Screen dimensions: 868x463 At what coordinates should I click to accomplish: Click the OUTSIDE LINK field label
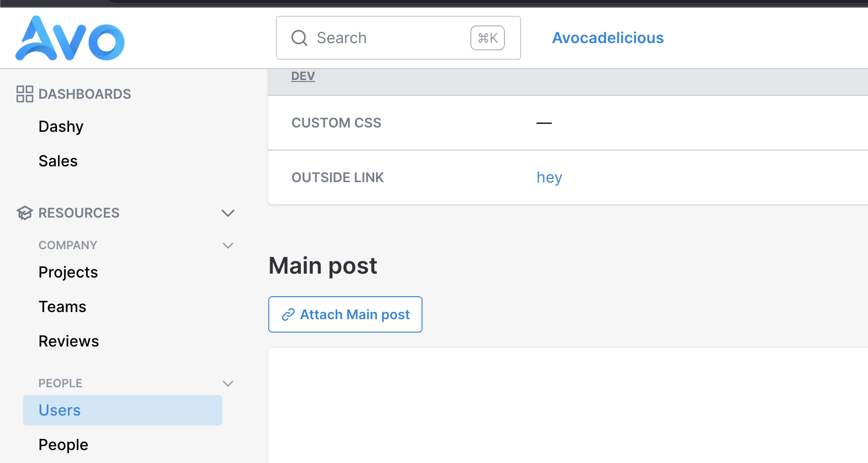338,177
